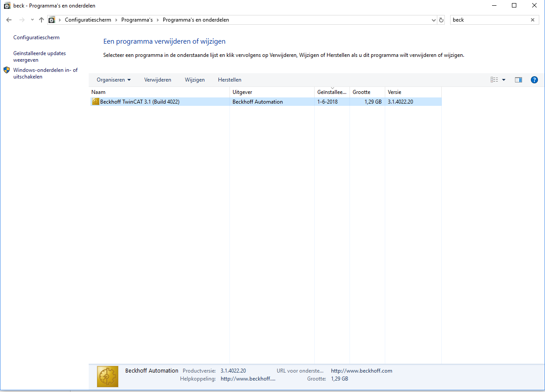
Task: Sort by the Geïnstalleerd op column header
Action: click(332, 92)
